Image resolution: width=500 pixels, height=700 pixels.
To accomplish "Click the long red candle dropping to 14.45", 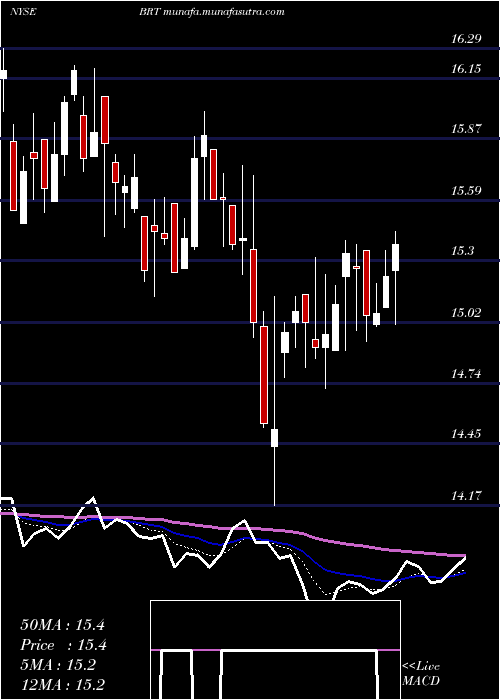I will point(264,375).
